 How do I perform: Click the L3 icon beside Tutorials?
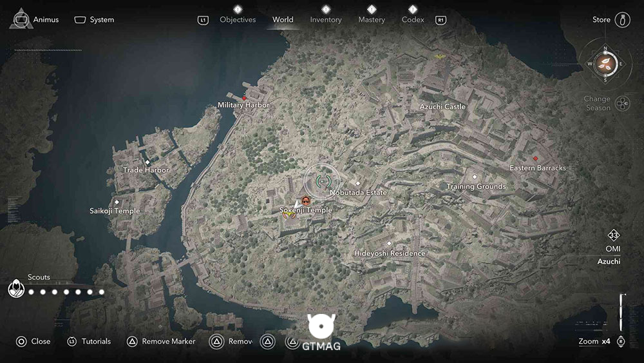coord(72,341)
